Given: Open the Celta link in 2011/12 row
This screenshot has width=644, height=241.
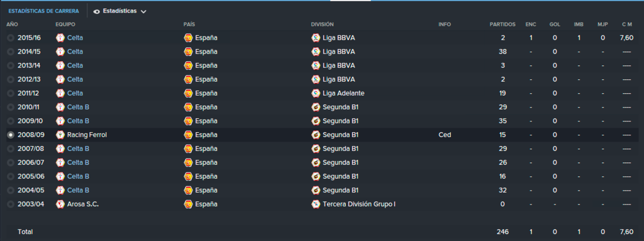Looking at the screenshot, I should pyautogui.click(x=75, y=93).
